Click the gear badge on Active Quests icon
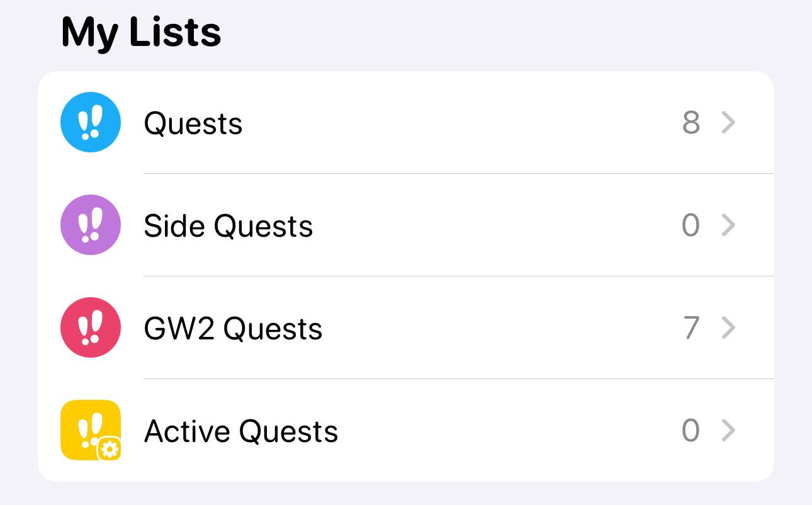Viewport: 812px width, 505px height. 111,448
